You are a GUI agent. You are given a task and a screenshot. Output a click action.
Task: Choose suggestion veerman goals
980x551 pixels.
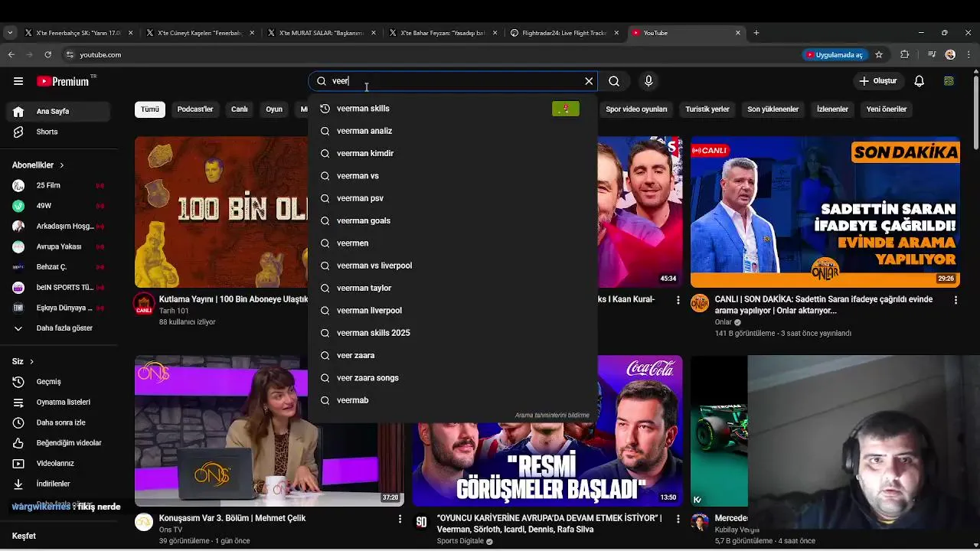[x=452, y=220]
